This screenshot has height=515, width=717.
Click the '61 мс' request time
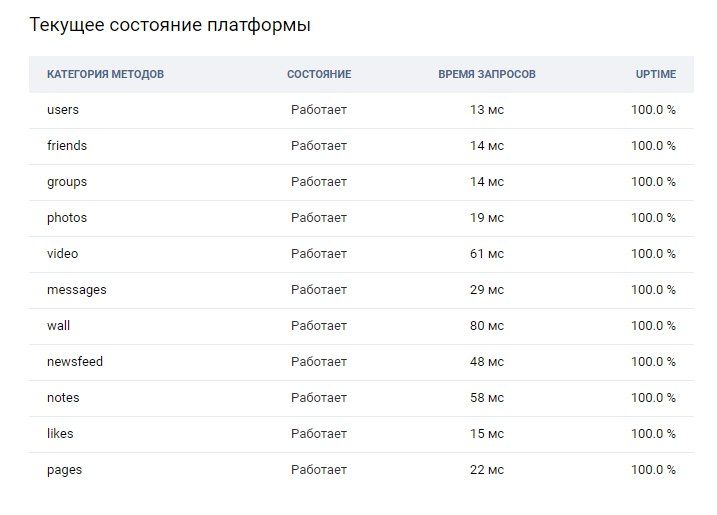click(x=487, y=253)
